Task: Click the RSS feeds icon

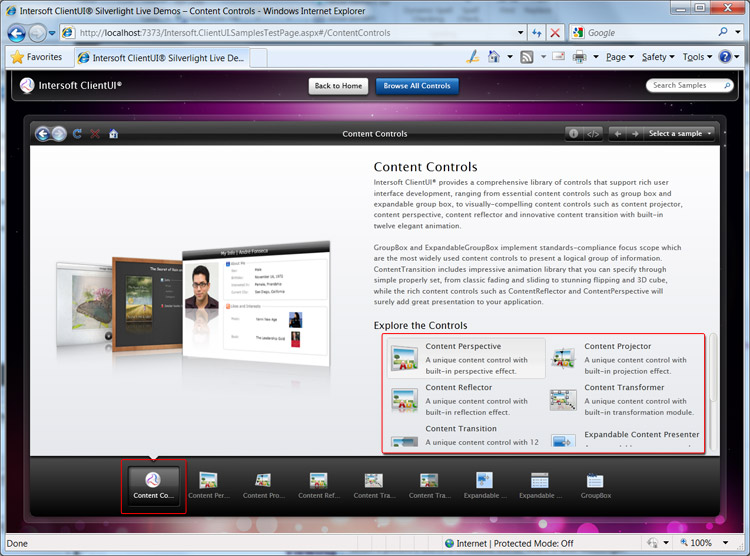Action: coord(527,57)
